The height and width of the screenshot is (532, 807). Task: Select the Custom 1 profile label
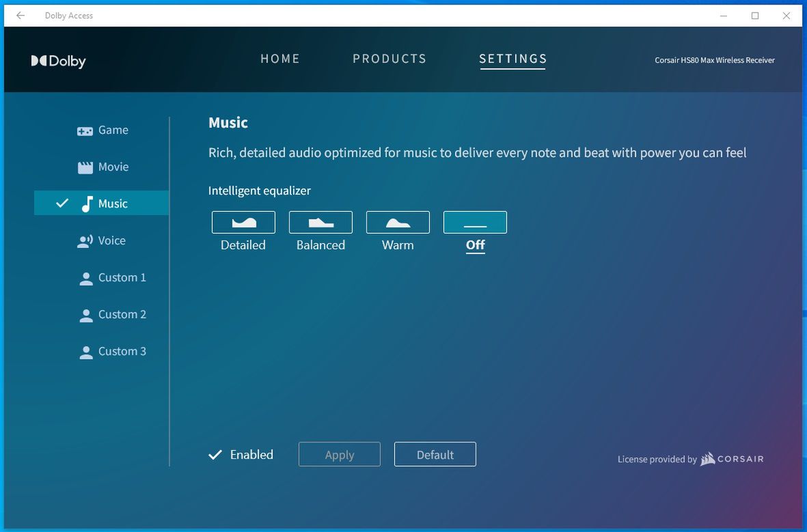122,278
